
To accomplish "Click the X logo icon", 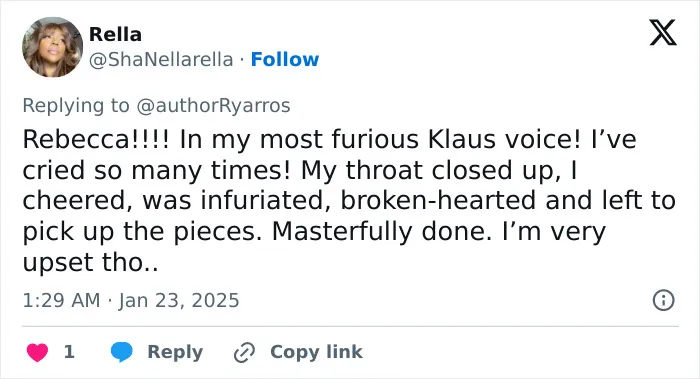I will [663, 32].
